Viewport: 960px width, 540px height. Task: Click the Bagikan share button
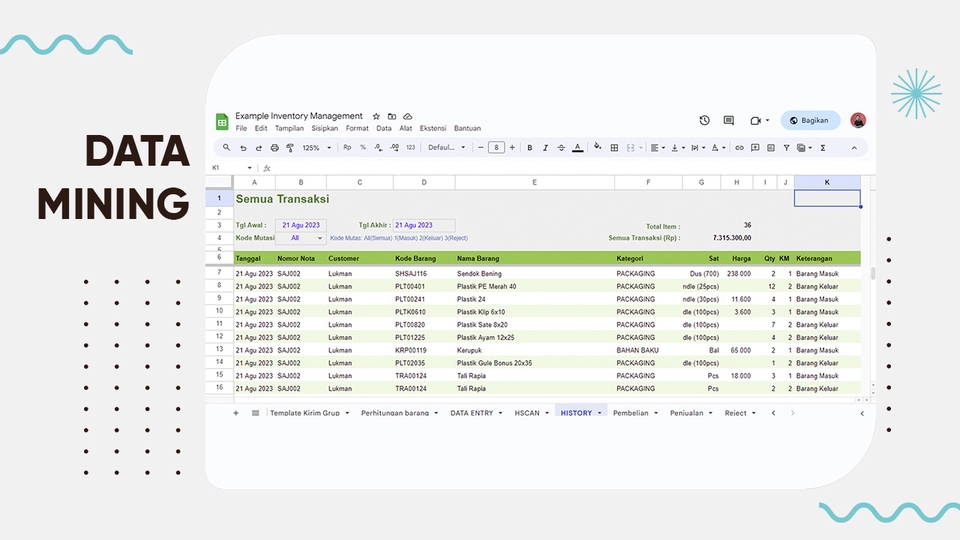[x=809, y=121]
